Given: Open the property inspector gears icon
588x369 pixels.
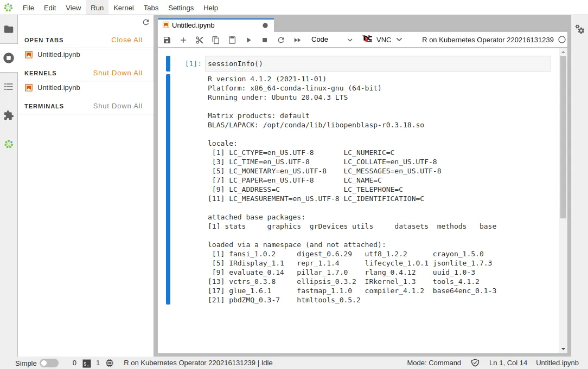Looking at the screenshot, I should (580, 29).
